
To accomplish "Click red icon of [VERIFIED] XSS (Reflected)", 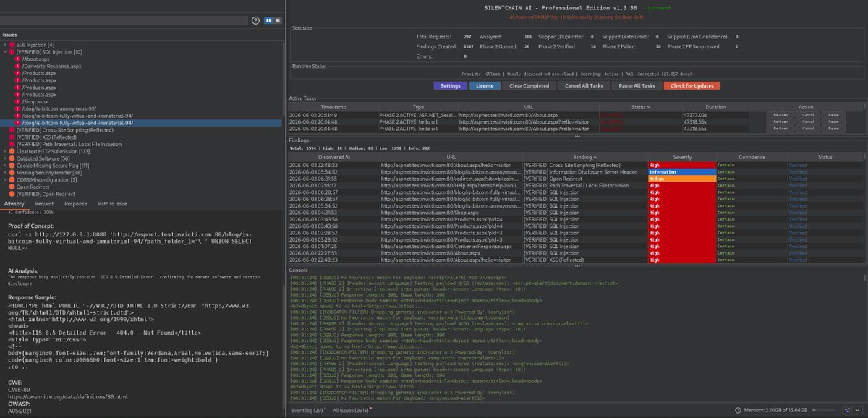I will click(x=12, y=137).
